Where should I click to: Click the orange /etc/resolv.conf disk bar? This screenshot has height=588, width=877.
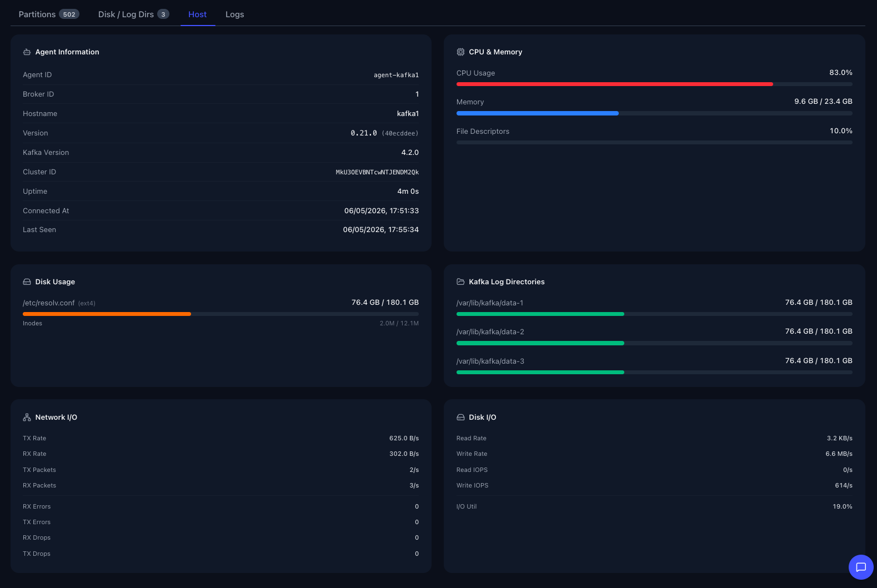point(220,314)
